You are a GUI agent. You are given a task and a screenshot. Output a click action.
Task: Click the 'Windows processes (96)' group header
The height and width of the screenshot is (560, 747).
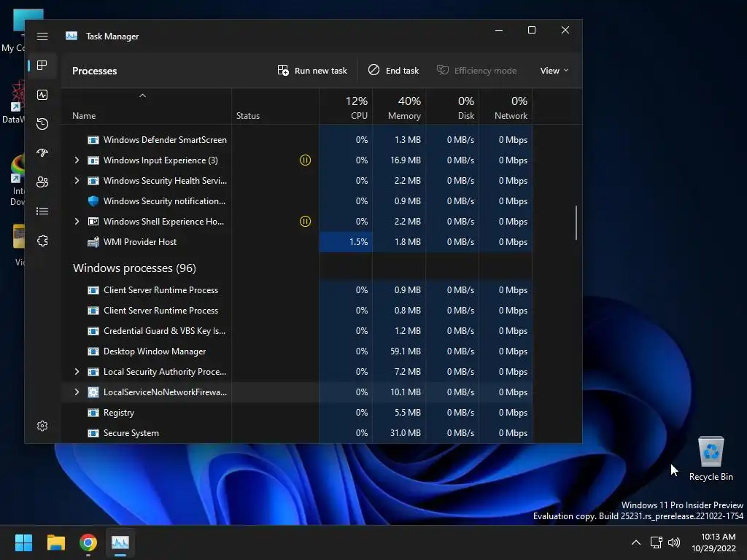[134, 268]
